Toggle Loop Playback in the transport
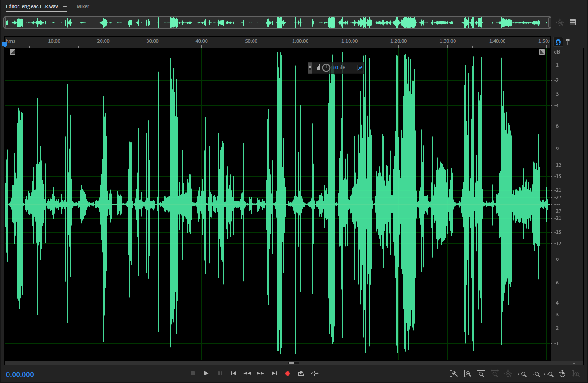Image resolution: width=588 pixels, height=383 pixels. tap(301, 373)
